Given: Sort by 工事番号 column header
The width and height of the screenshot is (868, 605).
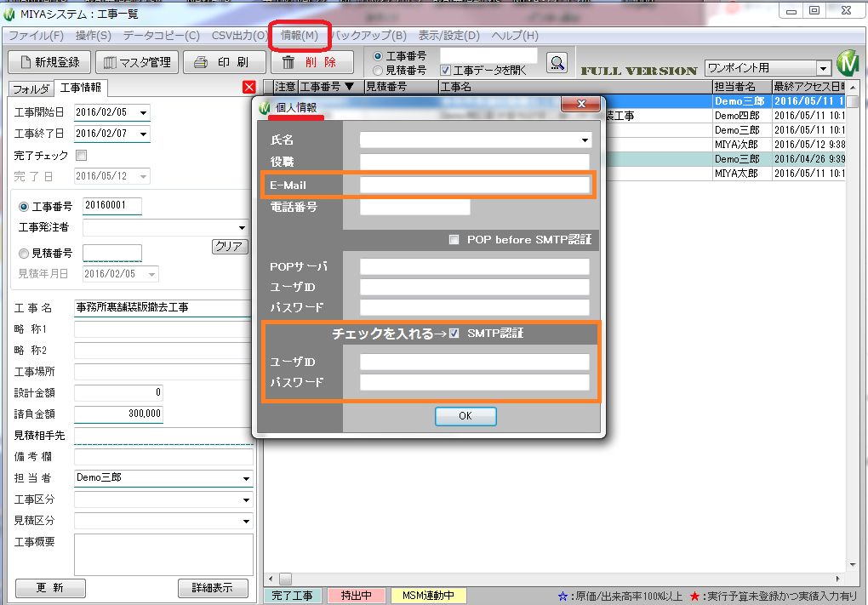Looking at the screenshot, I should coord(331,87).
